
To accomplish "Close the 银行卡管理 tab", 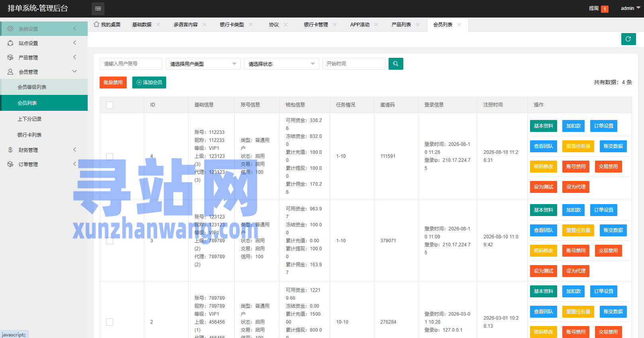I will 335,25.
